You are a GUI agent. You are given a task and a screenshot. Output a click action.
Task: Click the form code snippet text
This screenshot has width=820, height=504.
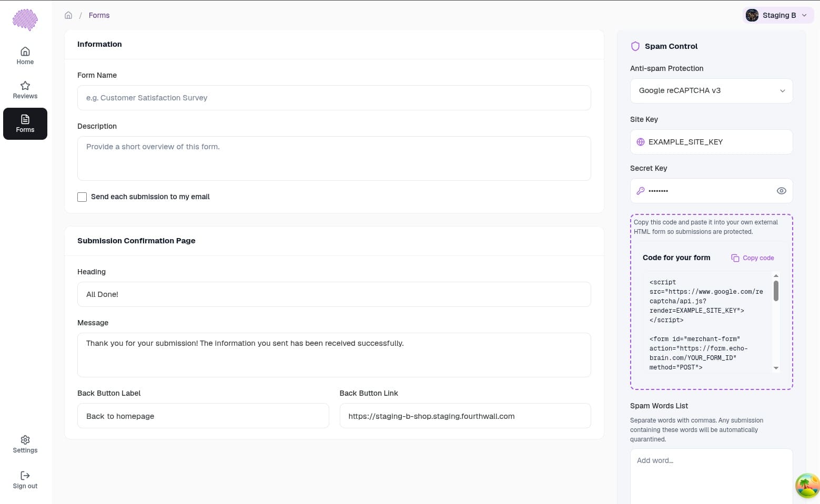706,324
